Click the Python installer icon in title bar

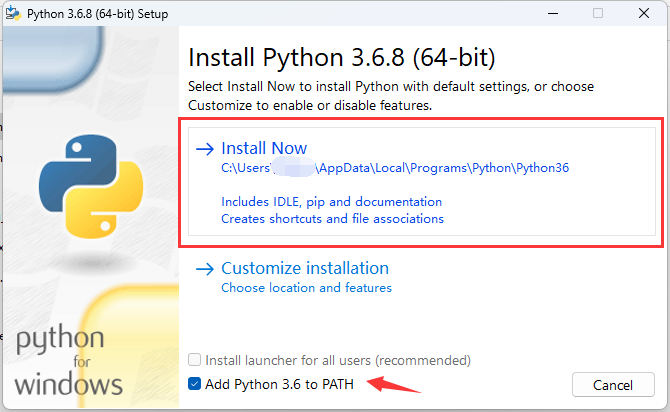[x=13, y=14]
